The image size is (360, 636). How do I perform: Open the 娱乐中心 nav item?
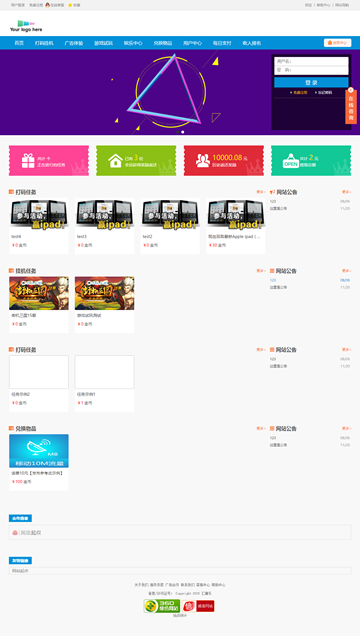[133, 43]
